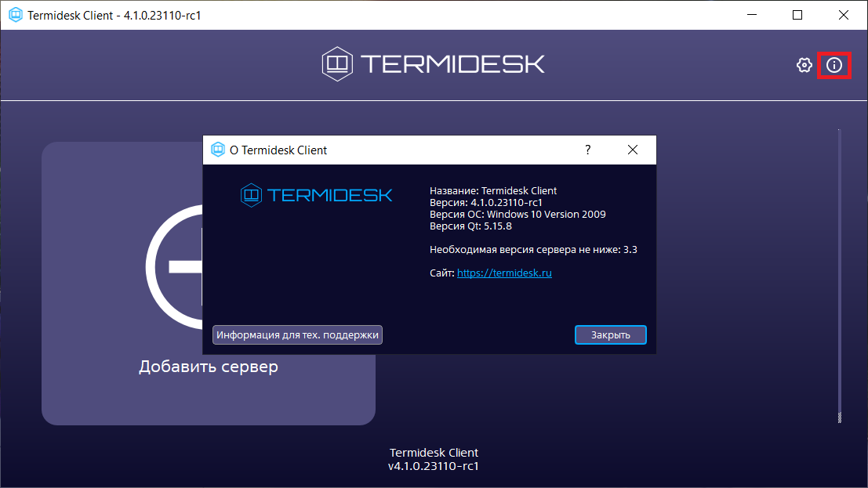Select the Добавить сервер label
868x488 pixels.
(x=208, y=367)
